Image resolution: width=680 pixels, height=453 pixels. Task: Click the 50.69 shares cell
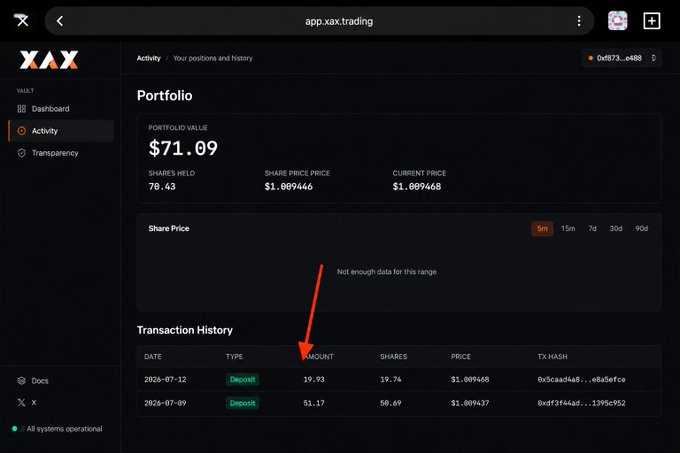pos(390,403)
